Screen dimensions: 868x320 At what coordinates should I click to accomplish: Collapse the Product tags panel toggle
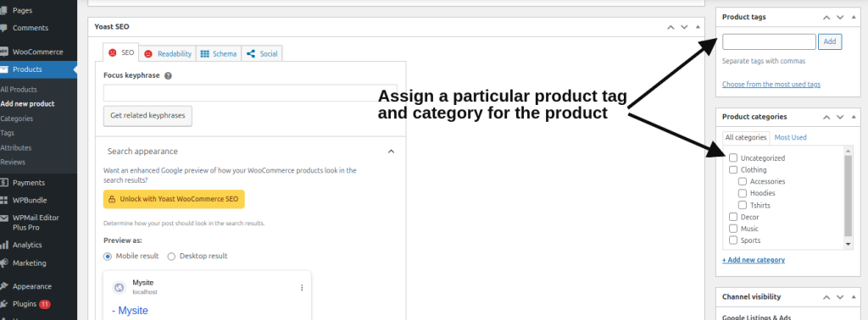[x=854, y=17]
